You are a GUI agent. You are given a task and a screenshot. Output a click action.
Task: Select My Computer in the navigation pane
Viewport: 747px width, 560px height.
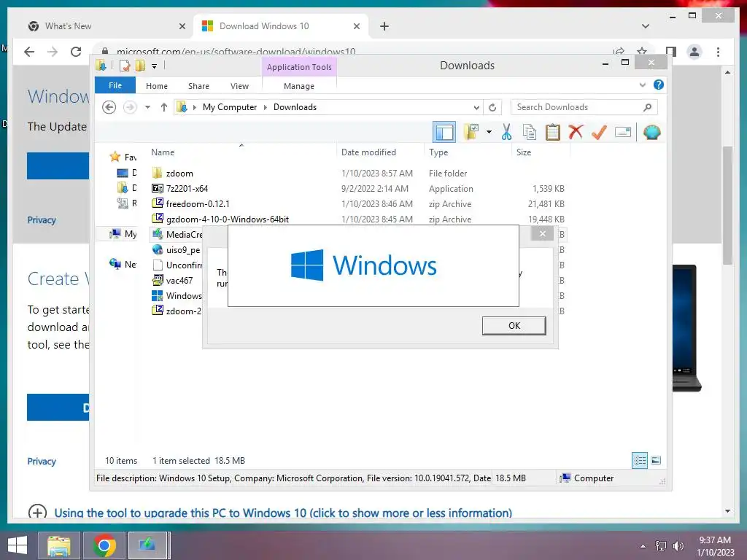pos(123,234)
